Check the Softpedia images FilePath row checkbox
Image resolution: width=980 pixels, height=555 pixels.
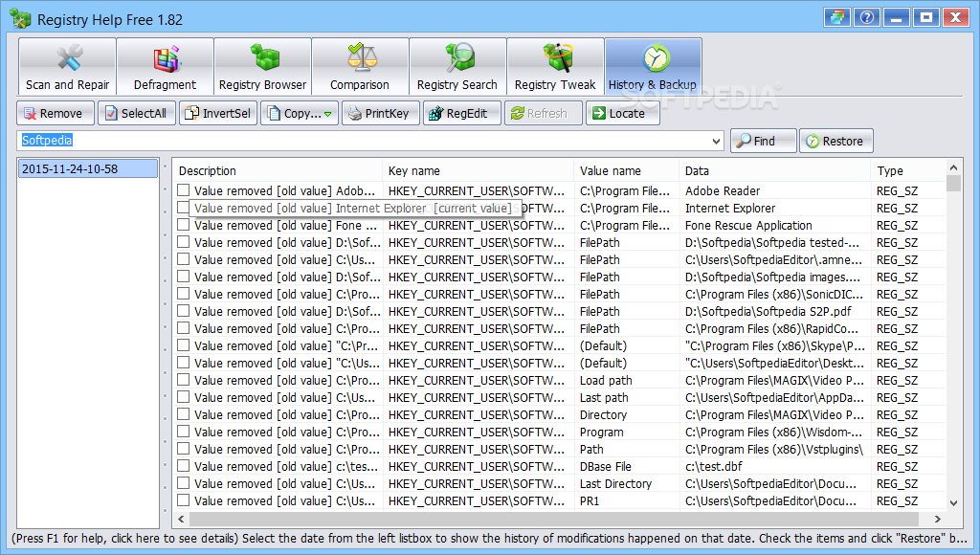click(x=183, y=277)
